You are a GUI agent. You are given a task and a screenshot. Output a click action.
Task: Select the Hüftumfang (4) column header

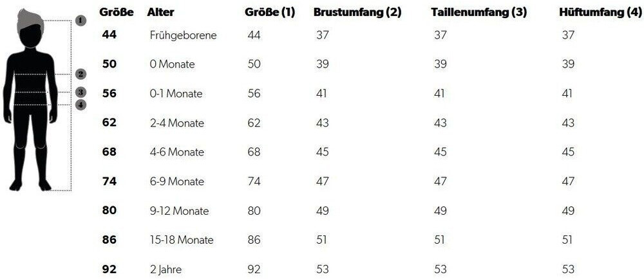point(600,12)
